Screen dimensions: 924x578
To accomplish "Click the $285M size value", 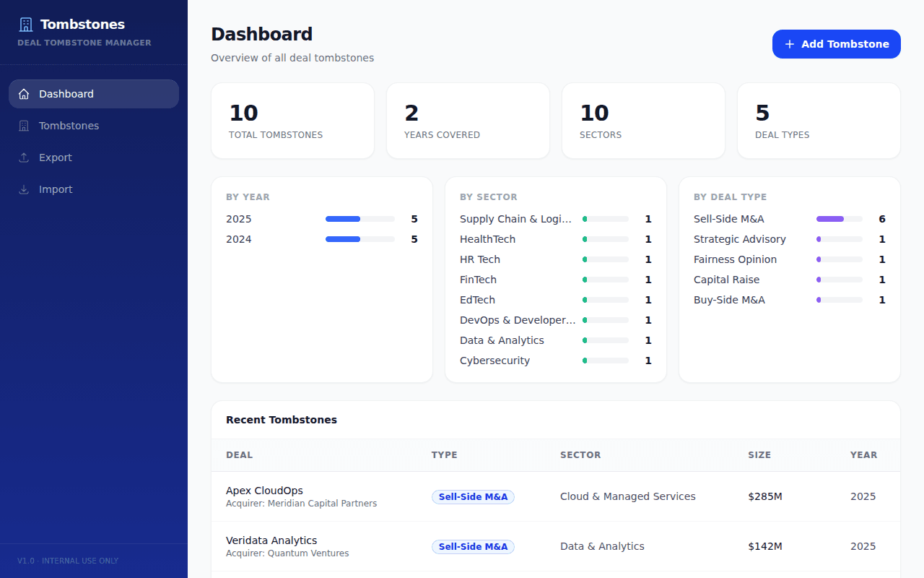I will (765, 496).
